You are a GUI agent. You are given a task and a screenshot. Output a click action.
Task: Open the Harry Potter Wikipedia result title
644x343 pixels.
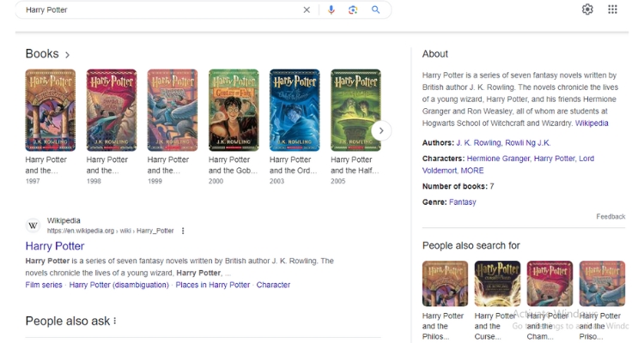(55, 246)
